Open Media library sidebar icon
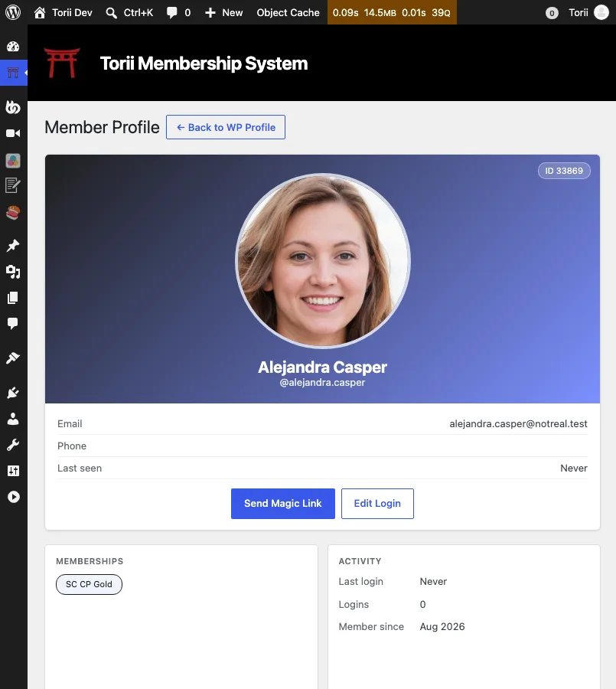The height and width of the screenshot is (689, 616). 13,272
